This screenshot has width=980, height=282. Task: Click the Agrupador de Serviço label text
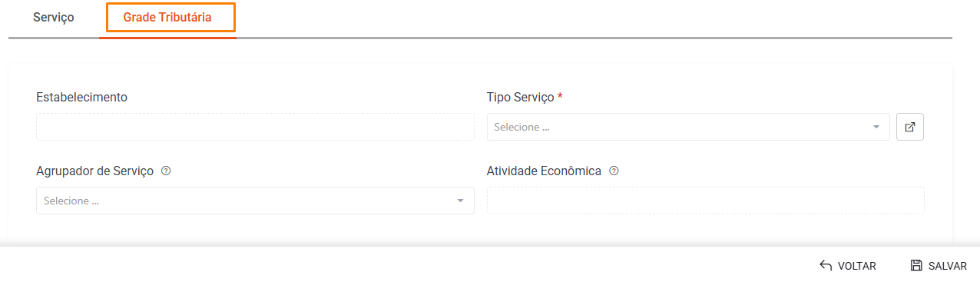tap(95, 171)
